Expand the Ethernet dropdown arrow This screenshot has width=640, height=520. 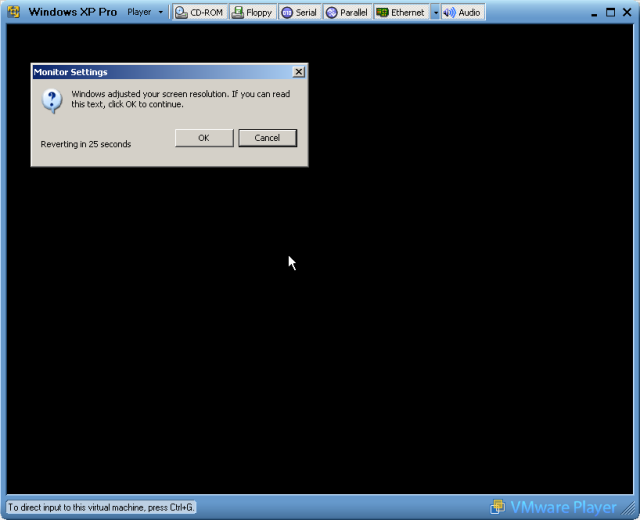pos(435,13)
